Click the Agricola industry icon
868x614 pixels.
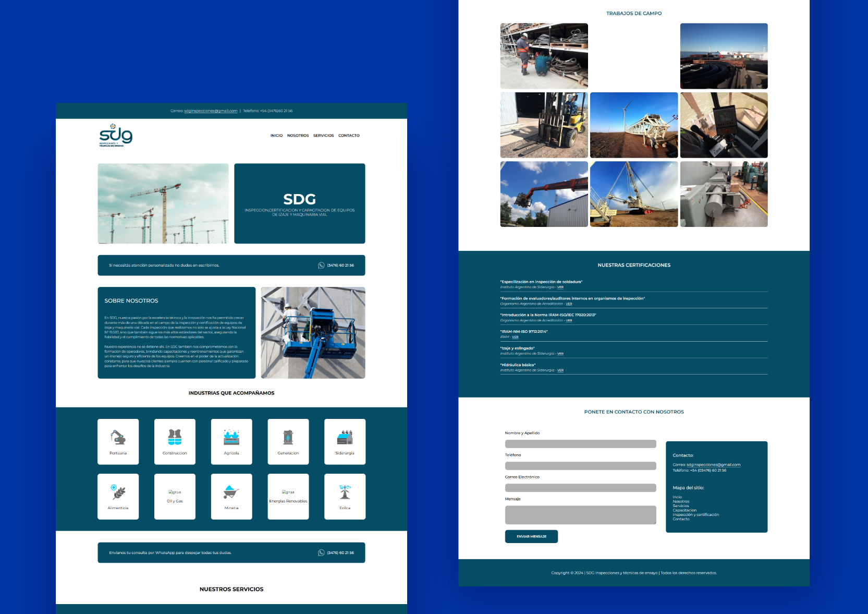click(231, 437)
